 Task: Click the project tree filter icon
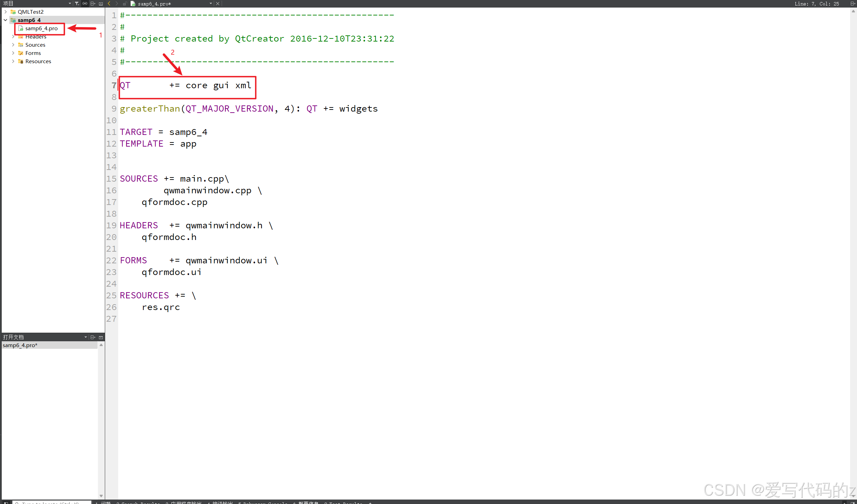click(x=77, y=3)
